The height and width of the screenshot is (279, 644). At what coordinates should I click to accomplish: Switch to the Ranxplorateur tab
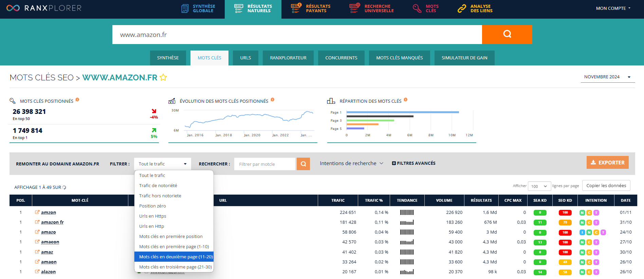[288, 58]
